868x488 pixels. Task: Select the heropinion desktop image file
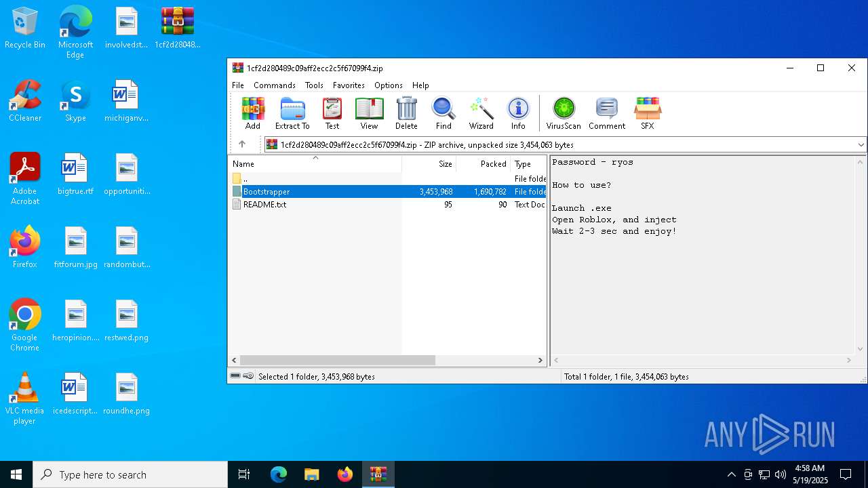tap(75, 321)
